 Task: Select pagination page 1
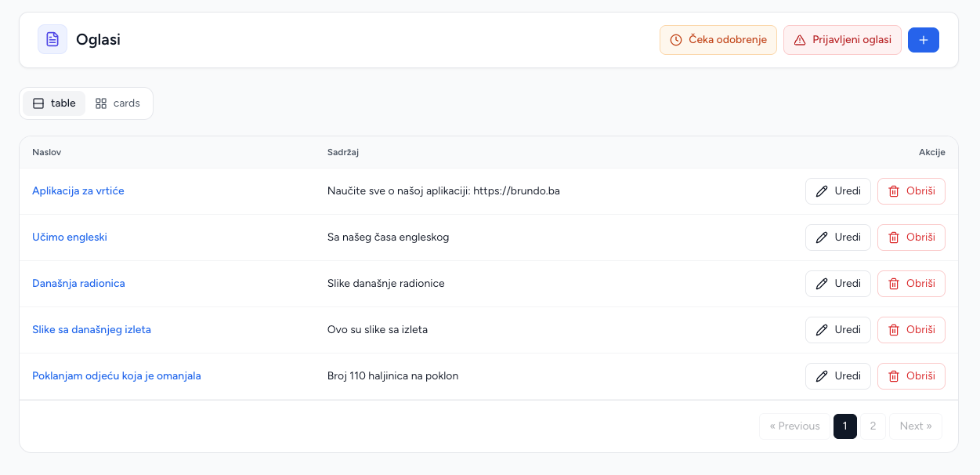[845, 426]
